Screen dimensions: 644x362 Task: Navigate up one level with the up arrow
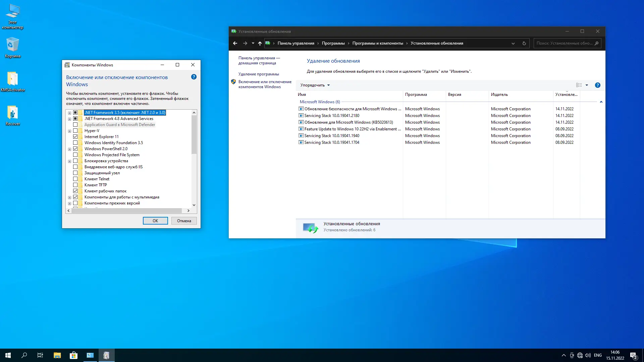click(260, 43)
